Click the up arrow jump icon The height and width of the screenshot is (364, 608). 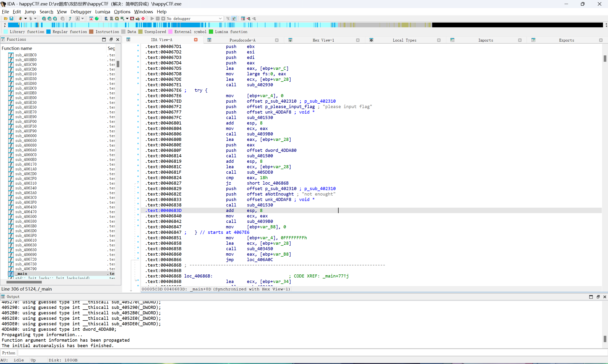tap(70, 19)
